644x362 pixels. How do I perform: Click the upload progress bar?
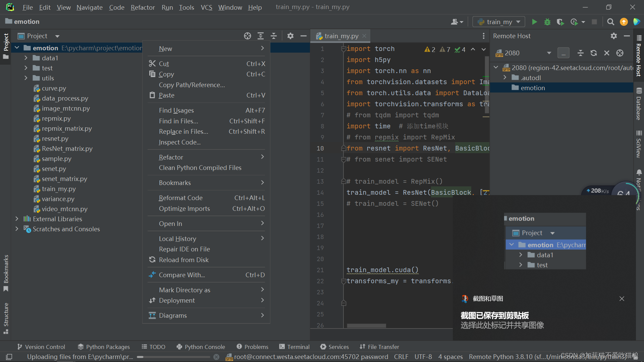[173, 357]
